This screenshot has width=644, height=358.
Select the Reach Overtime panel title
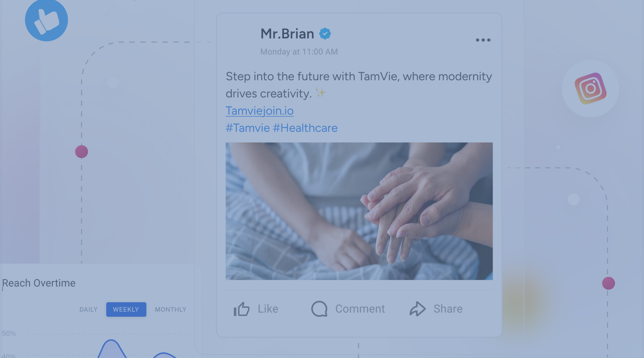[x=38, y=283]
